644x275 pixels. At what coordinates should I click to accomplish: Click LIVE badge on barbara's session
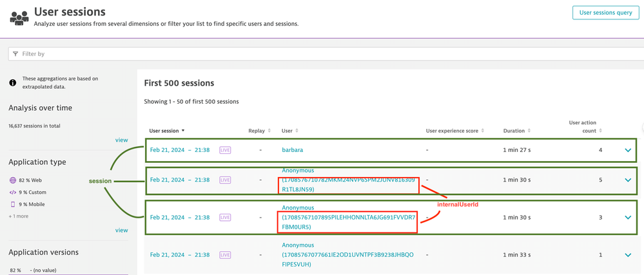pos(225,150)
